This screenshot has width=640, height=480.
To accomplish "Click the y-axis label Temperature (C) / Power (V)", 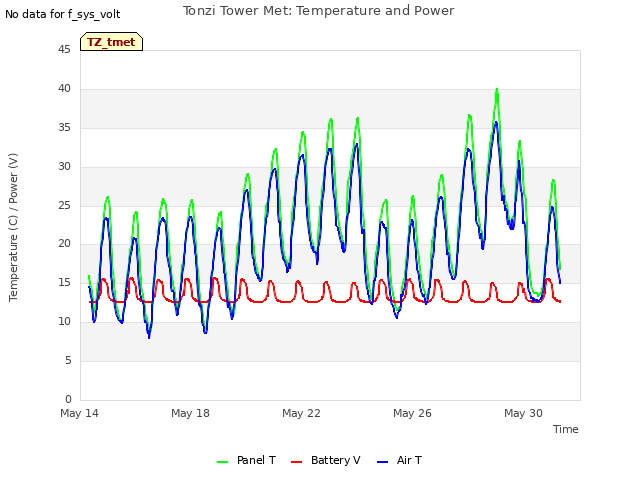I will [x=13, y=227].
